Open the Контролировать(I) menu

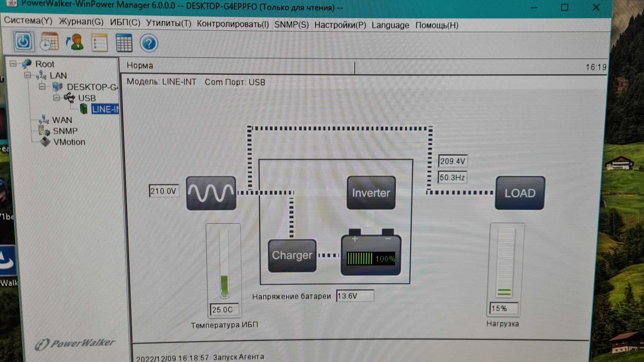233,24
